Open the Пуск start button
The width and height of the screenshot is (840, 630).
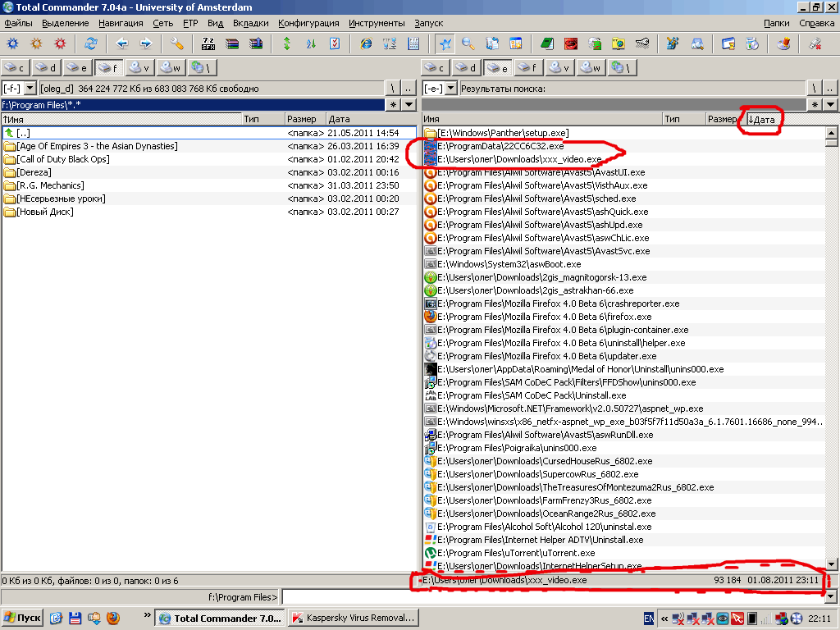22,618
